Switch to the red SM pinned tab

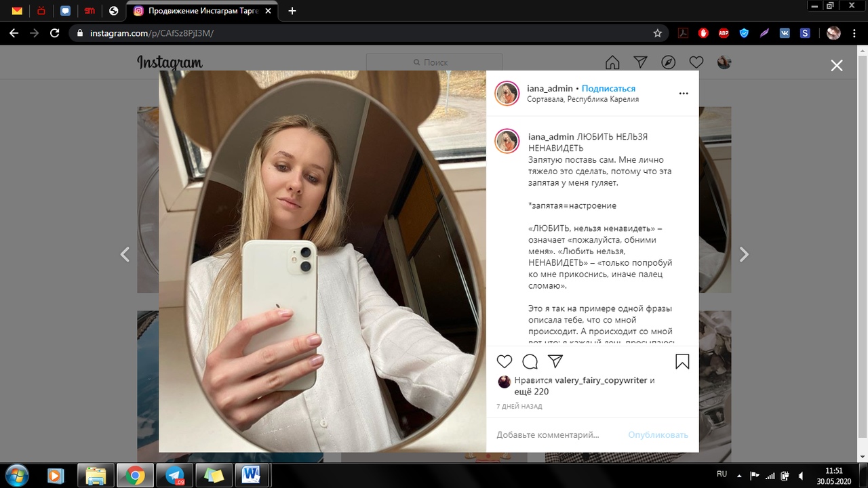[x=90, y=11]
